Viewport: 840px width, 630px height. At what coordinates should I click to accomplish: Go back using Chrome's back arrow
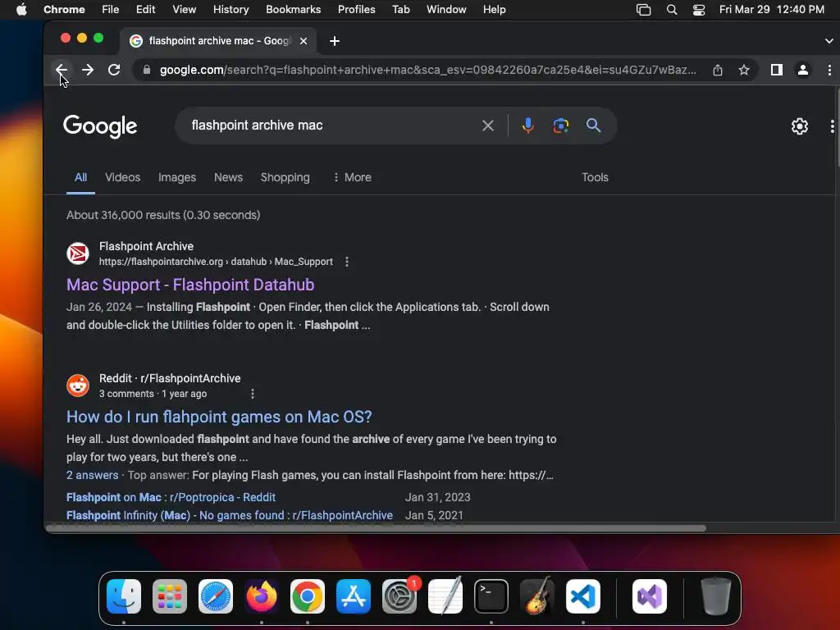coord(61,71)
